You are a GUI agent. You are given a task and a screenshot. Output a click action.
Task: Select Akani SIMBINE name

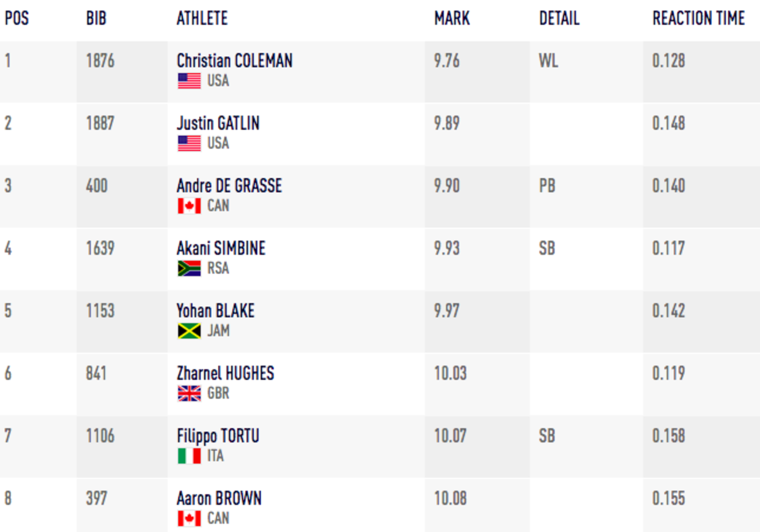(x=221, y=248)
